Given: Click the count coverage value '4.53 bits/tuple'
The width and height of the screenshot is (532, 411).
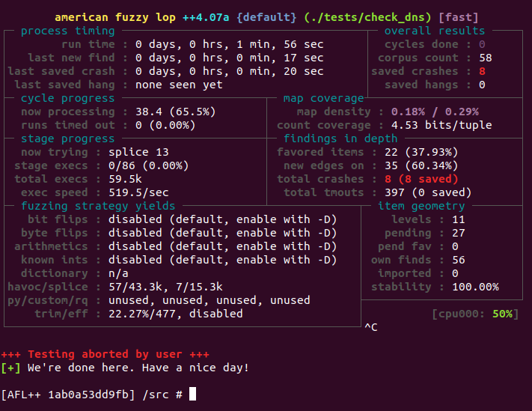Looking at the screenshot, I should (441, 125).
